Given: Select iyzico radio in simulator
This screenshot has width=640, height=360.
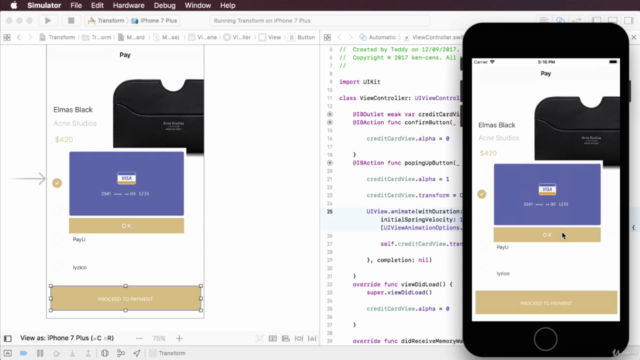Looking at the screenshot, I should point(482,273).
